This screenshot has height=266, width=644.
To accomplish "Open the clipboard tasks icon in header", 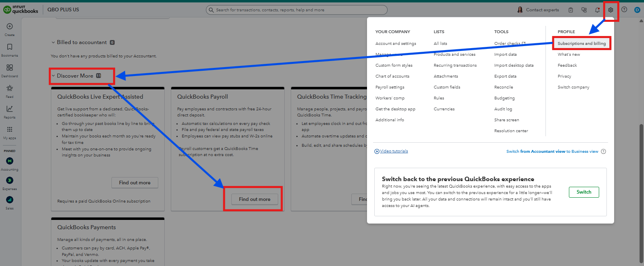I will (571, 10).
